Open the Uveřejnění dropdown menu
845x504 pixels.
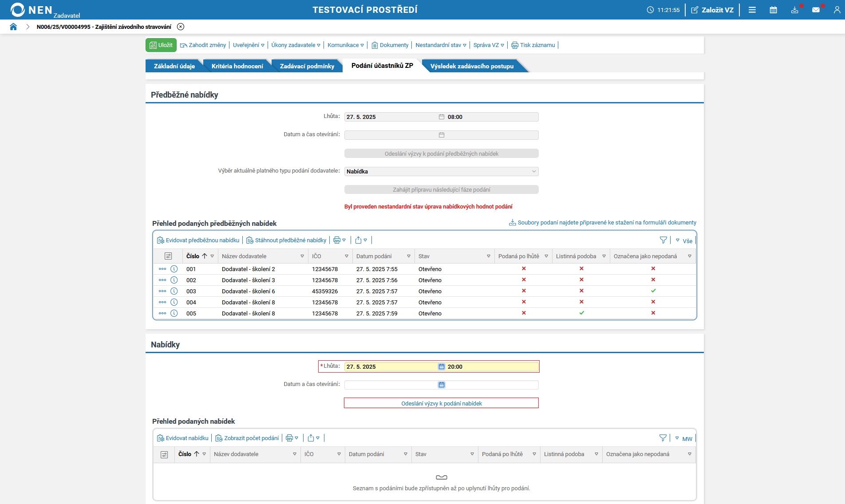[x=249, y=45]
